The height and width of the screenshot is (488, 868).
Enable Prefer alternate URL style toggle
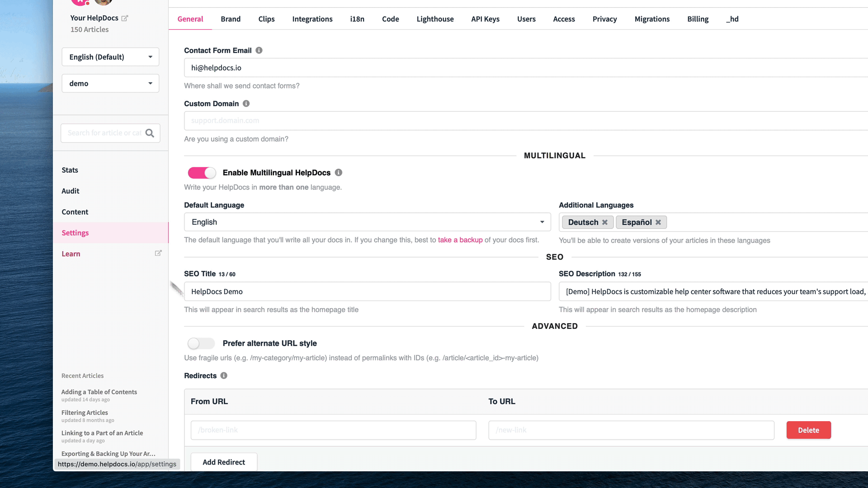click(x=202, y=343)
